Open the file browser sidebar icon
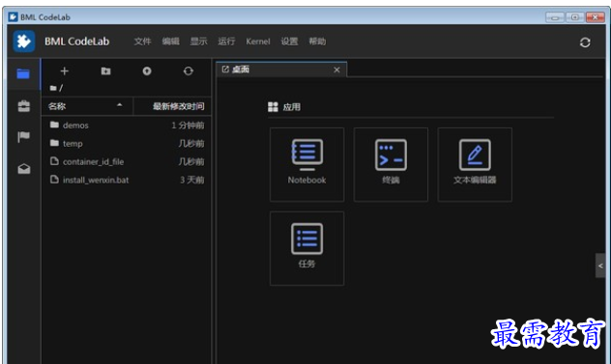 tap(23, 73)
